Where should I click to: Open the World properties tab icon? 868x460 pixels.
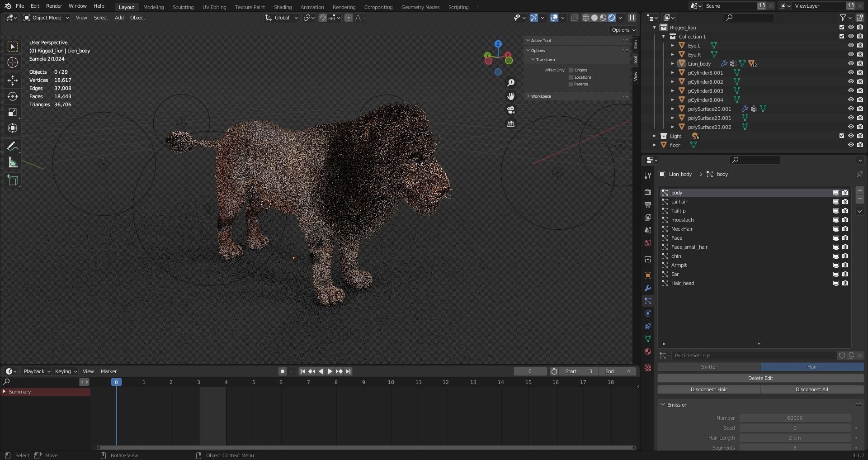click(x=648, y=243)
